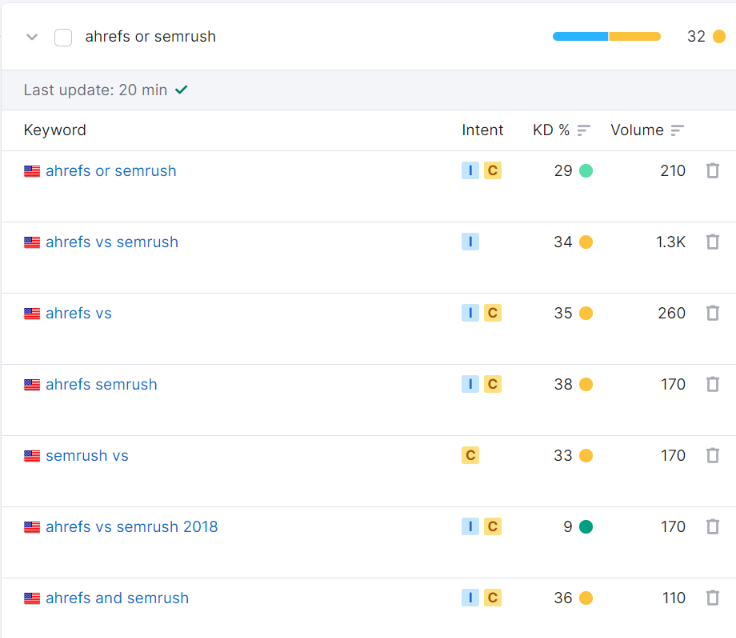The width and height of the screenshot is (736, 638).
Task: Click the Intent column header
Action: (482, 130)
